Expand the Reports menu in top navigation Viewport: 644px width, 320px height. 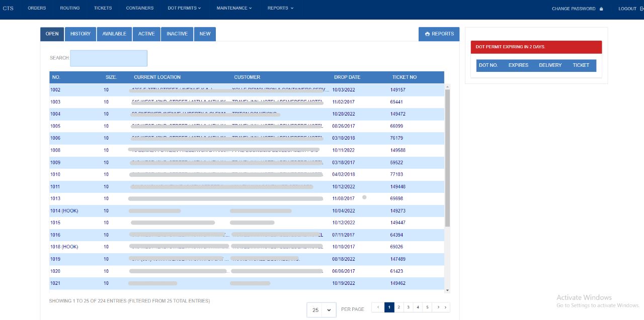(x=280, y=8)
